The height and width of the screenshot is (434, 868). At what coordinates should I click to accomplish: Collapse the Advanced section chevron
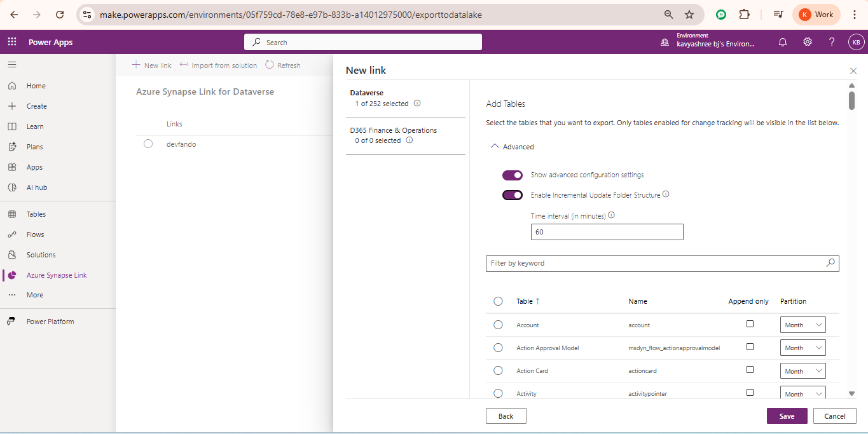click(x=495, y=146)
